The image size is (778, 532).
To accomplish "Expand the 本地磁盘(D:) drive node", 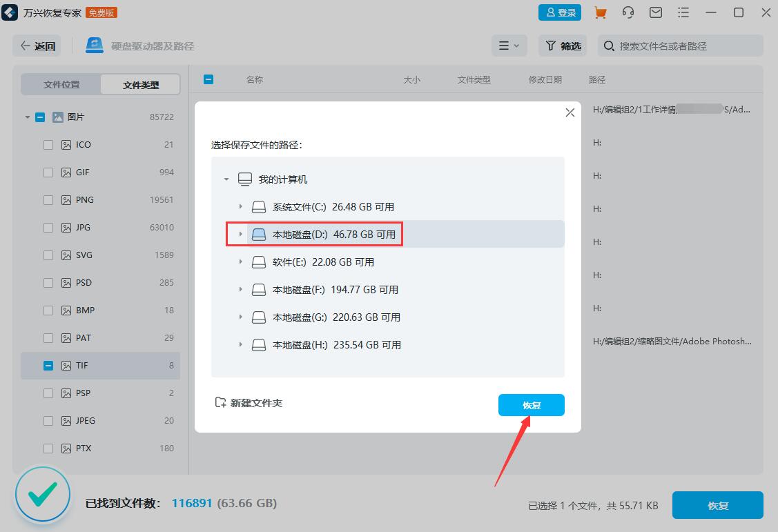I will (x=240, y=234).
